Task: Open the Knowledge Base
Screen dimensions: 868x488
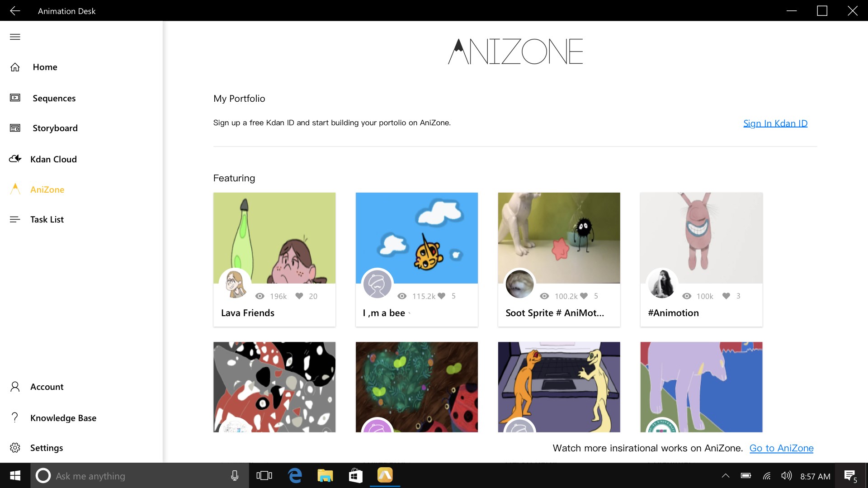Action: (63, 418)
